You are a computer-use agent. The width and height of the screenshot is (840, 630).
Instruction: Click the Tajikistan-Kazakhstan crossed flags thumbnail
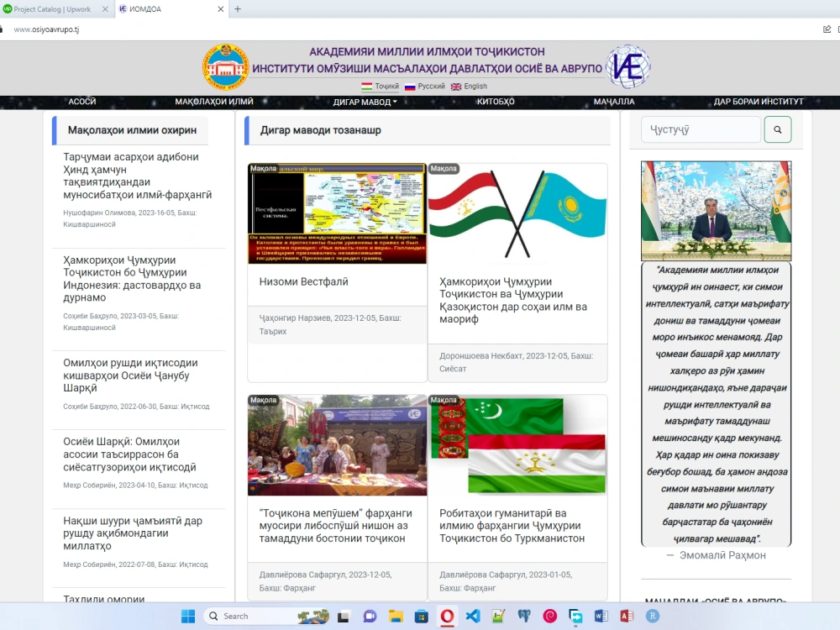click(517, 213)
